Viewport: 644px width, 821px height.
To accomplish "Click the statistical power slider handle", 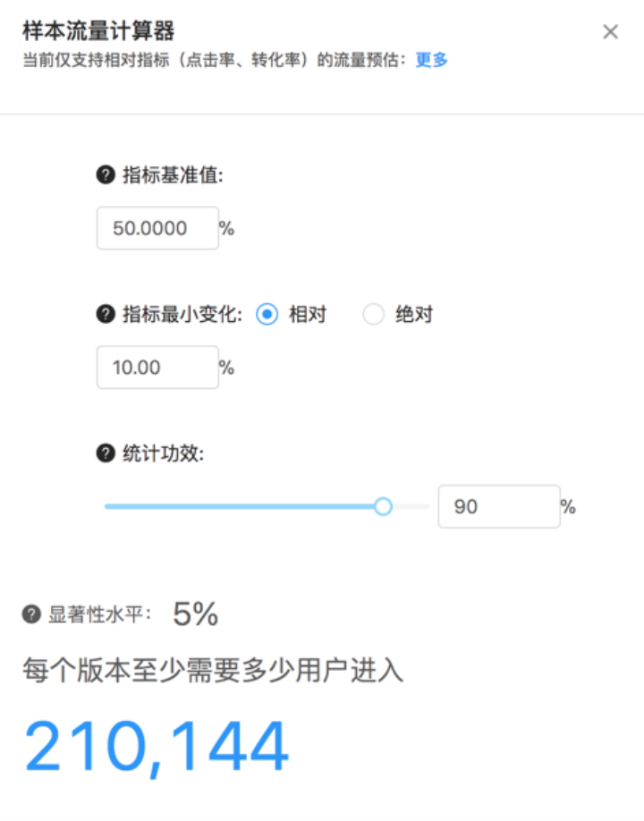I will pos(383,506).
